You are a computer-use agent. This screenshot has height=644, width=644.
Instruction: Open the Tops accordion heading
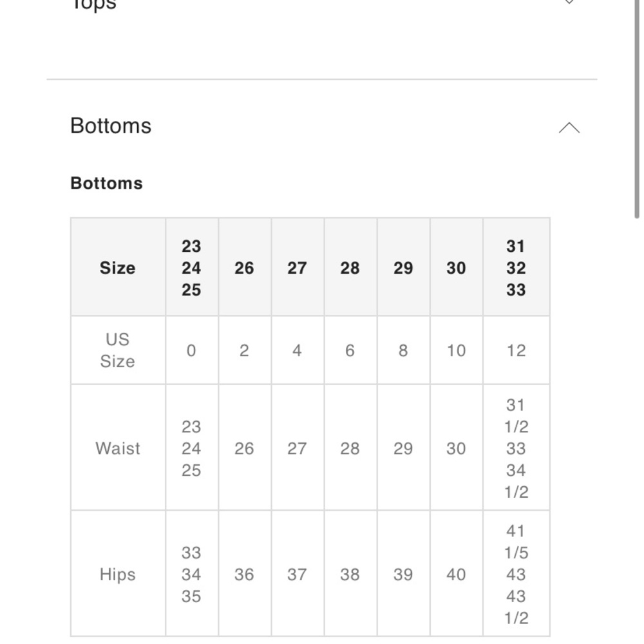pos(94,5)
